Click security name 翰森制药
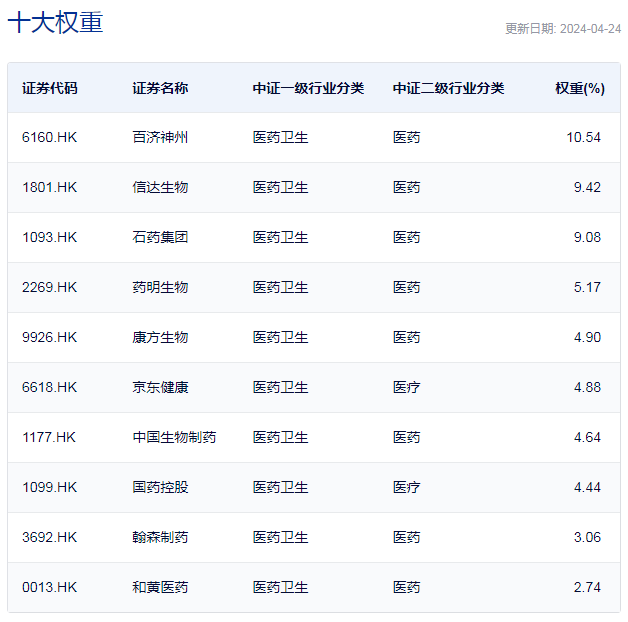 pos(160,537)
